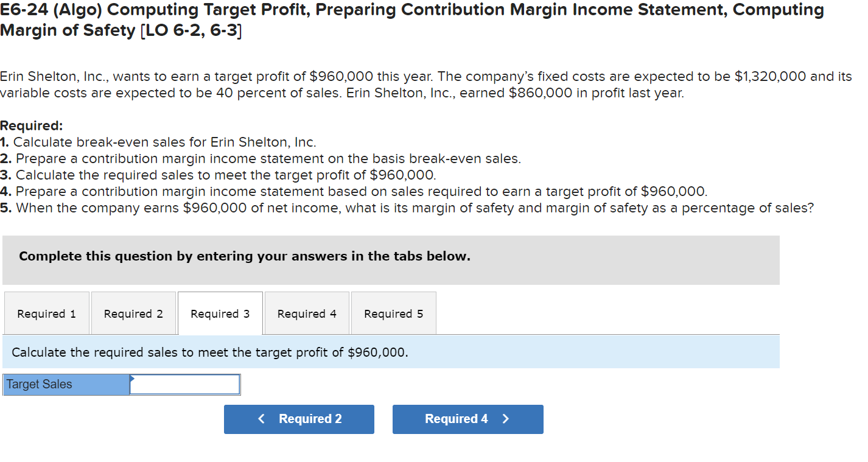Open the Required 5 tab
The image size is (868, 462).
tap(393, 313)
